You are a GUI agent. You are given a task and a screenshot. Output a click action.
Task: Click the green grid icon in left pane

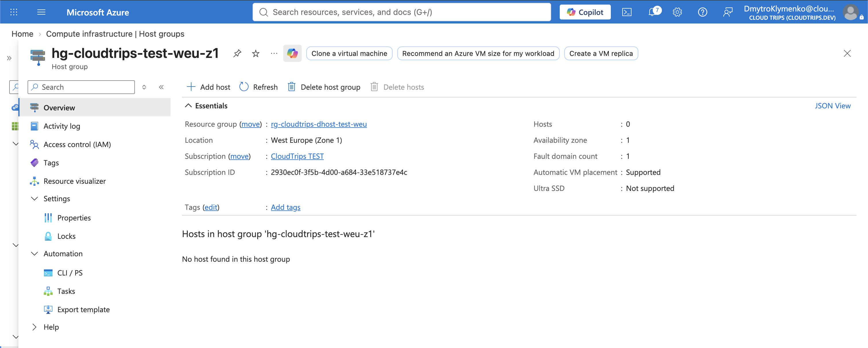click(15, 126)
